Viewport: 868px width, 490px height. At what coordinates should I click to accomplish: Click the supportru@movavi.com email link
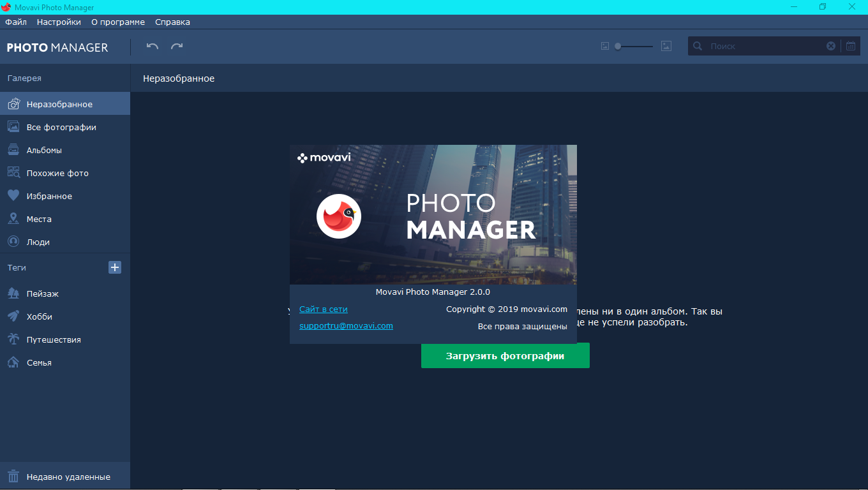point(346,325)
